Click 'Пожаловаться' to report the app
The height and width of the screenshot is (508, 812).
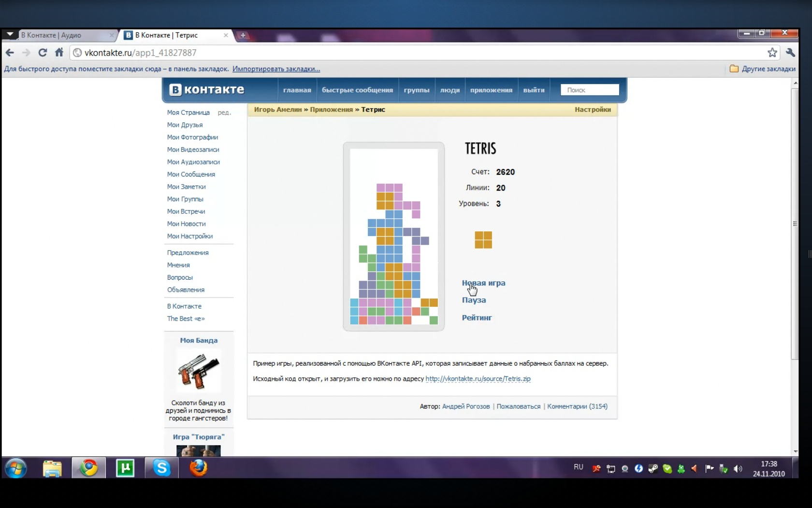tap(519, 406)
